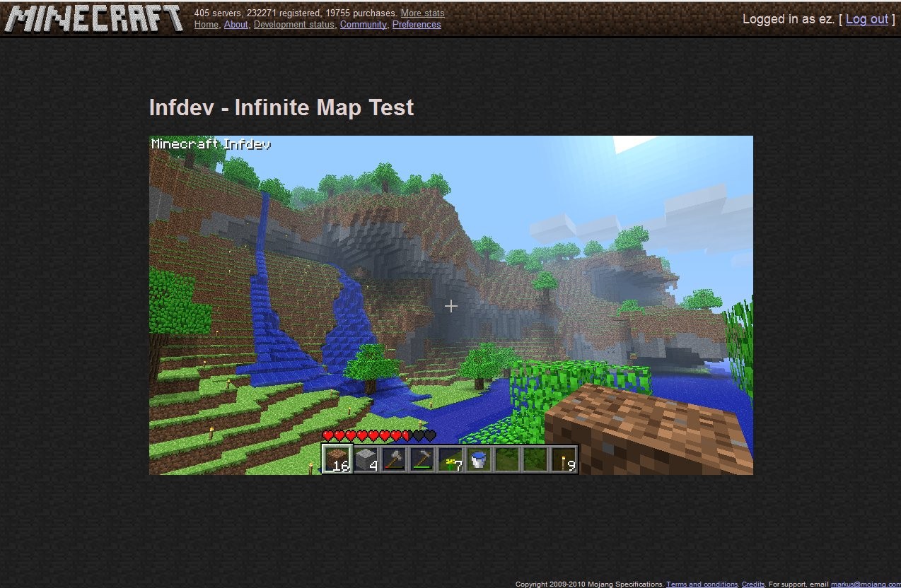This screenshot has height=588, width=901.
Task: Select the stone block hotbar slot
Action: coord(366,459)
